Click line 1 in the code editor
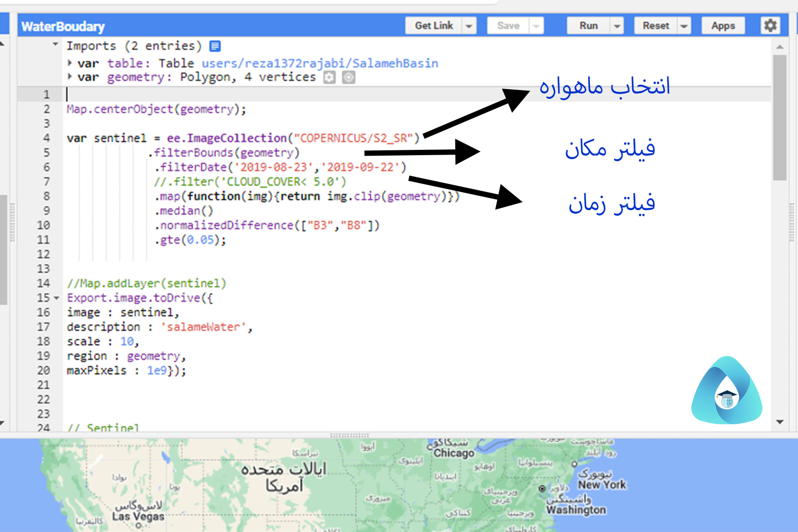This screenshot has height=532, width=798. point(177,94)
